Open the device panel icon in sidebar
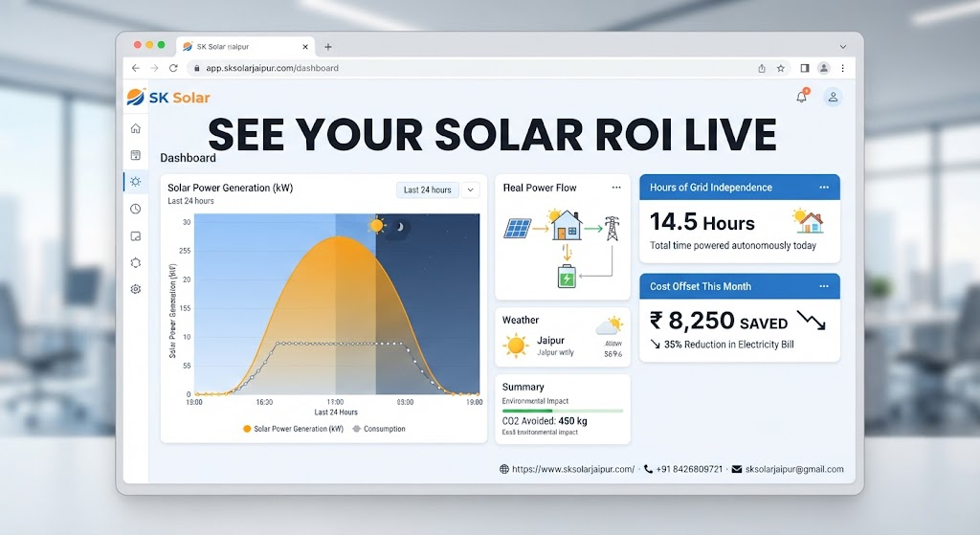This screenshot has height=535, width=980. (x=136, y=236)
